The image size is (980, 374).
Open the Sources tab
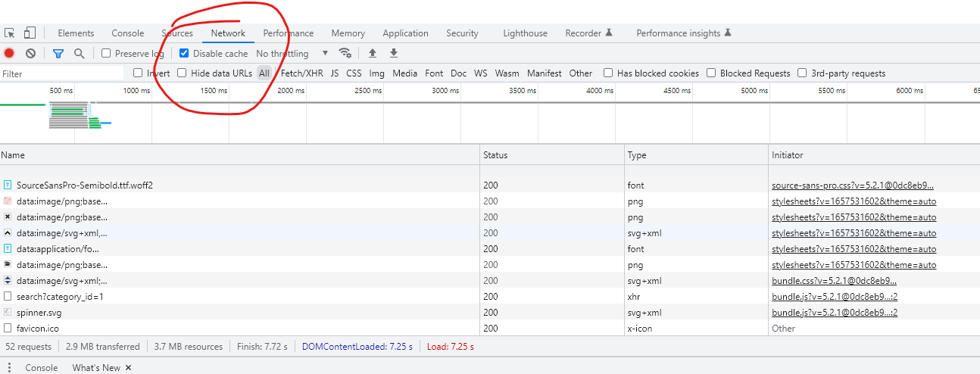tap(177, 33)
